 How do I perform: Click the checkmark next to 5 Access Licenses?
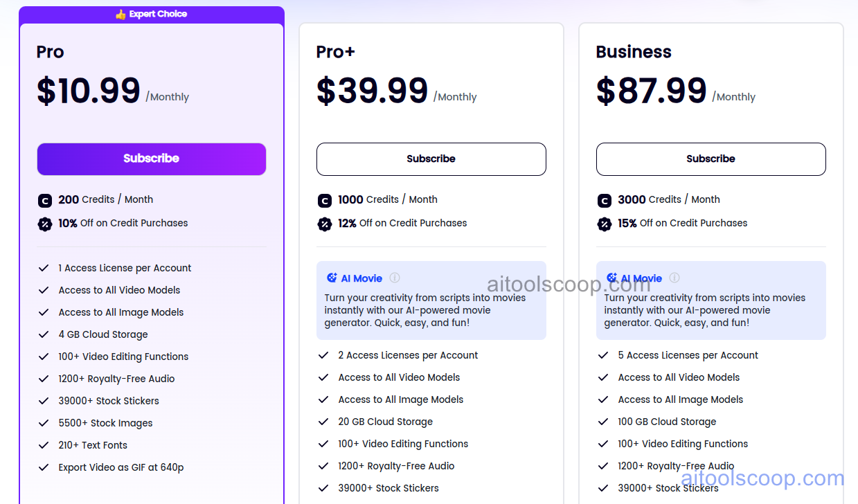[x=602, y=355]
